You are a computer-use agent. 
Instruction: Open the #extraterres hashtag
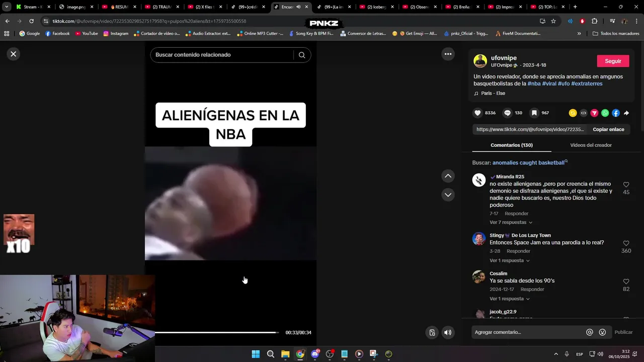coord(587,84)
